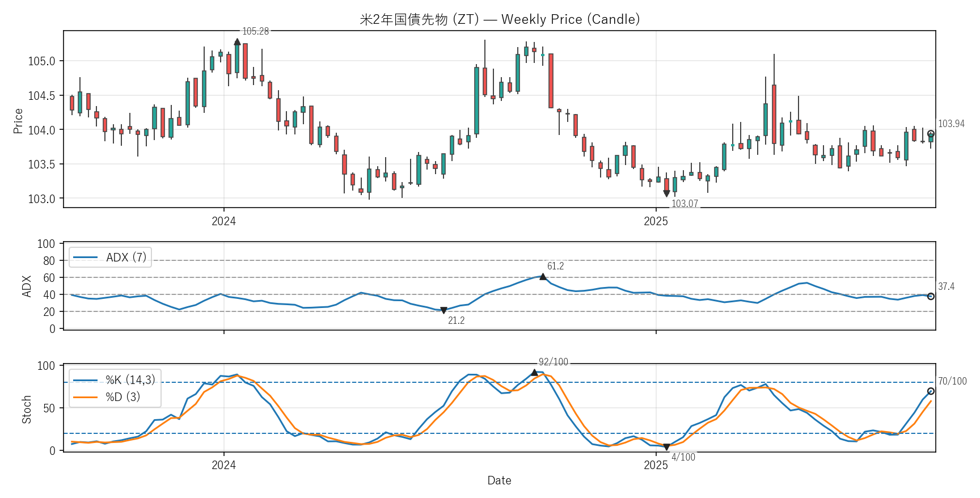Click the up-triangle marker at price high
Screen dimensions: 980x498
pos(237,42)
